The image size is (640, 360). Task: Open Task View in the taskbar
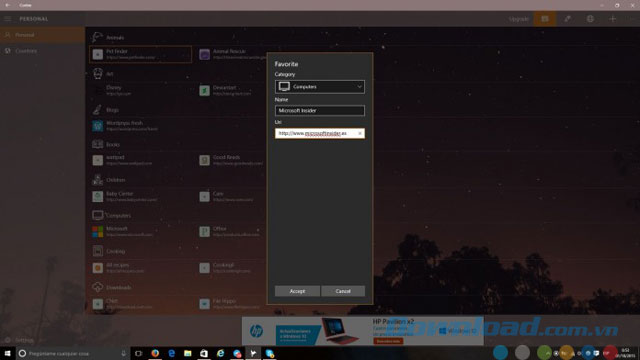coord(138,353)
